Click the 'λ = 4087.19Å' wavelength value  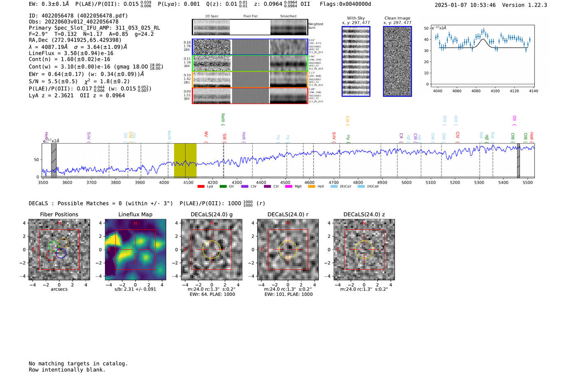point(48,47)
